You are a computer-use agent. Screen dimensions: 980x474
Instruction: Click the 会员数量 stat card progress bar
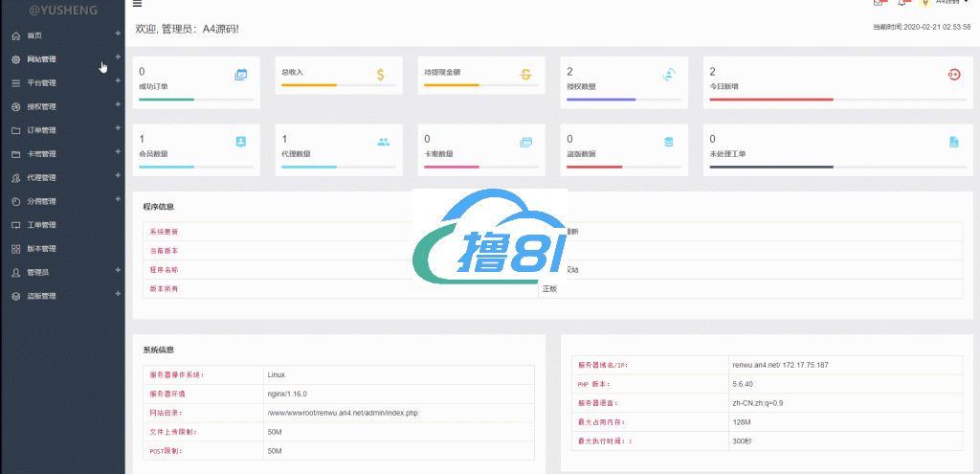[x=196, y=167]
